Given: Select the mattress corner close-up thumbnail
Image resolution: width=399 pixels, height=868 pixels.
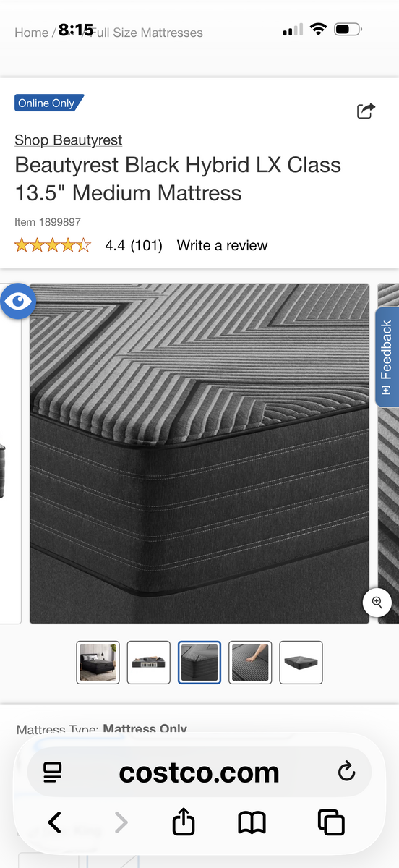Looking at the screenshot, I should point(199,662).
